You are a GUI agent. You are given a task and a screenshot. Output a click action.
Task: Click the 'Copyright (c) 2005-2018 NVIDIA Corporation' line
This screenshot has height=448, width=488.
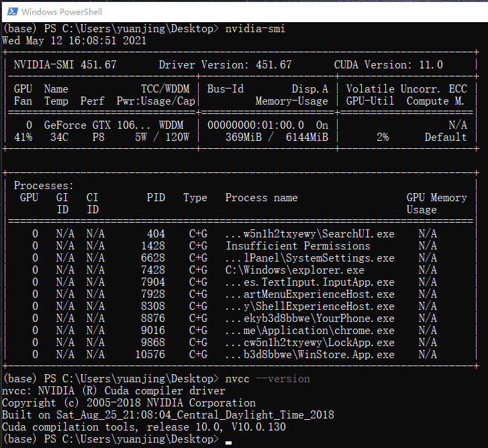tap(128, 403)
